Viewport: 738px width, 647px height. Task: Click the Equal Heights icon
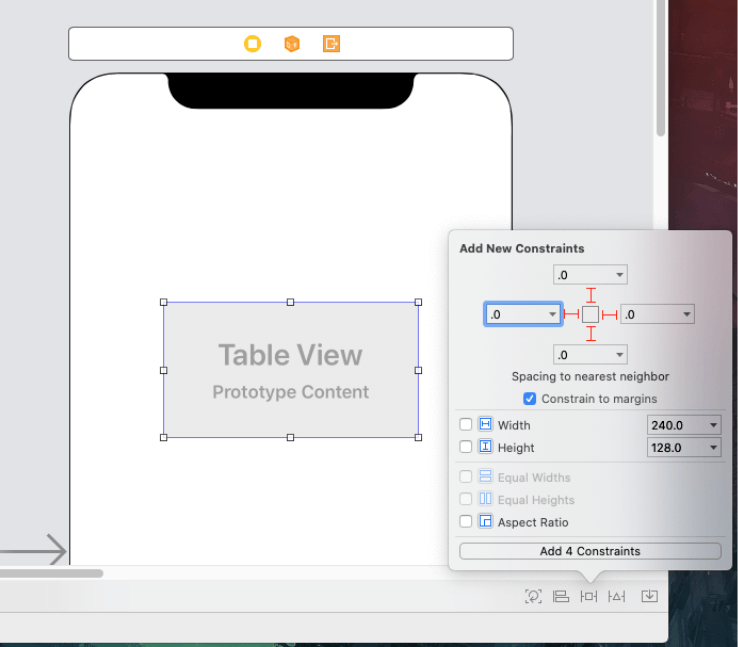(485, 498)
